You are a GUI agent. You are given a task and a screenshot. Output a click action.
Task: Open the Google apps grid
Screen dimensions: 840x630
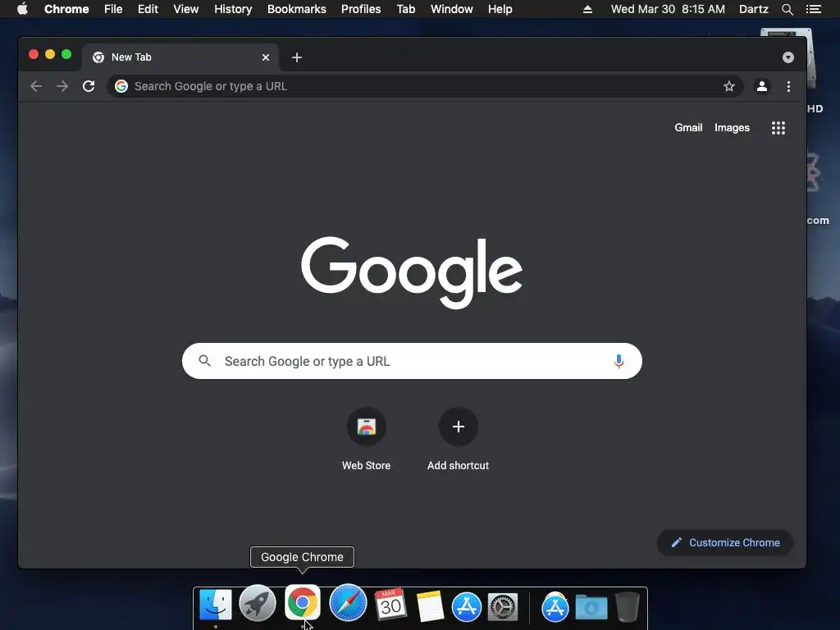pos(778,127)
